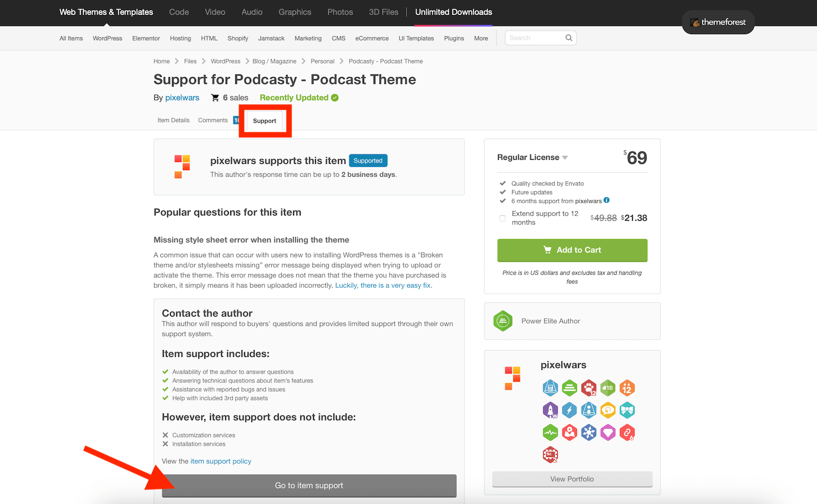Select the Plugins category
The height and width of the screenshot is (504, 817).
[454, 38]
